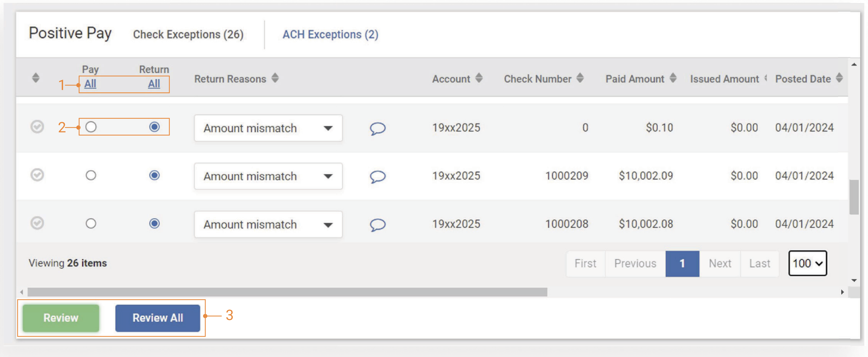
Task: Click status checkmark icon for check 1000209
Action: pos(37,175)
